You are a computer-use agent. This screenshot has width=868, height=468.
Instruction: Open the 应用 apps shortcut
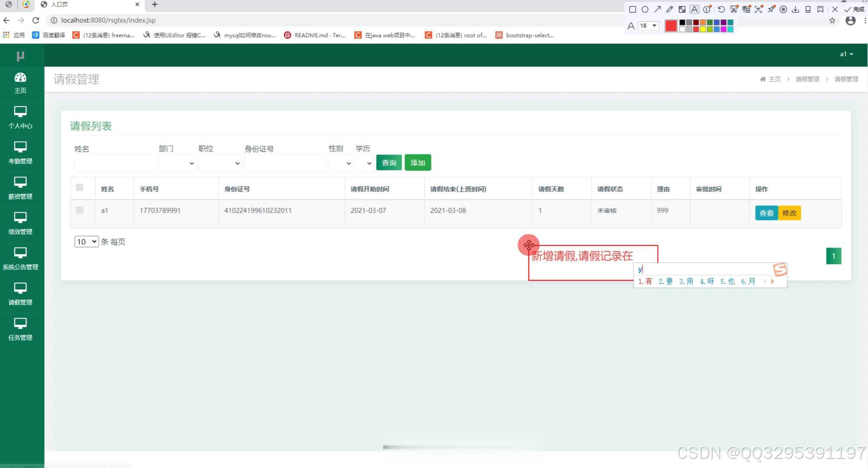click(14, 35)
